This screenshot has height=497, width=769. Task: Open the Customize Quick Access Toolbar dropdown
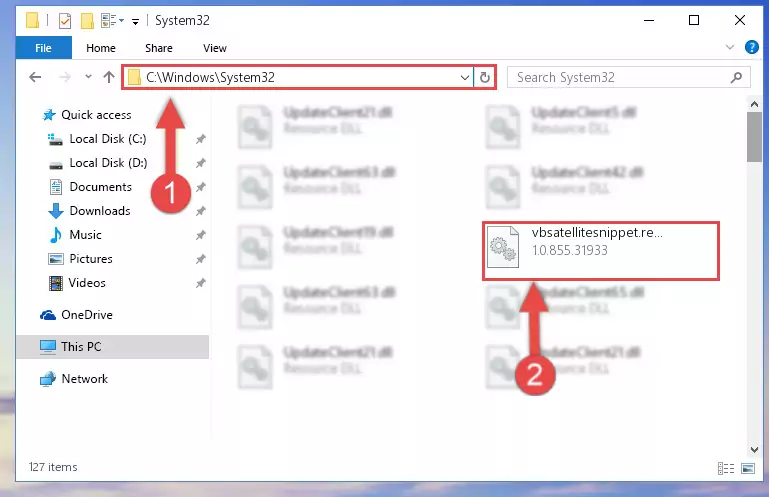click(x=135, y=21)
